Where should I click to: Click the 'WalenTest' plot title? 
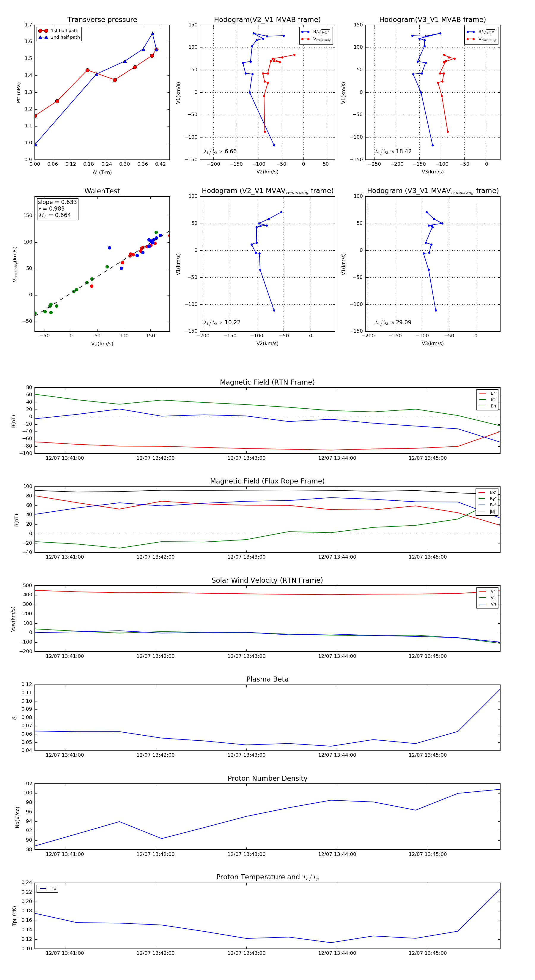point(102,191)
